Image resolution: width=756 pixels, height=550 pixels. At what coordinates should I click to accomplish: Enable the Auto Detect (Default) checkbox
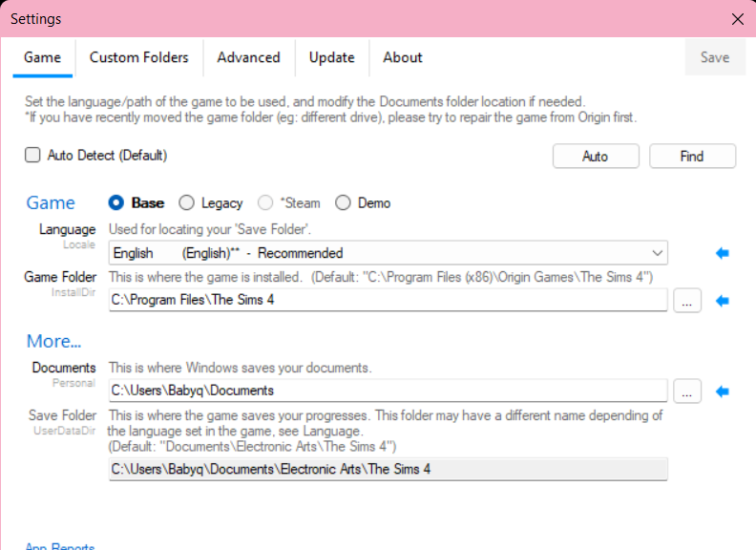pyautogui.click(x=32, y=155)
